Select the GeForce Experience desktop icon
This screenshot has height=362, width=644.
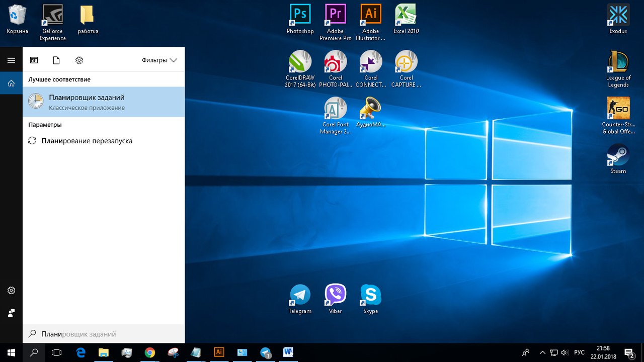point(53,23)
